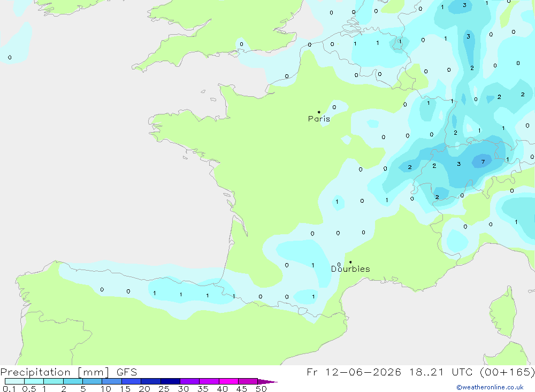Pick the 5–10 mm legend swatch
Screen dimensions: 535x392
92,381
